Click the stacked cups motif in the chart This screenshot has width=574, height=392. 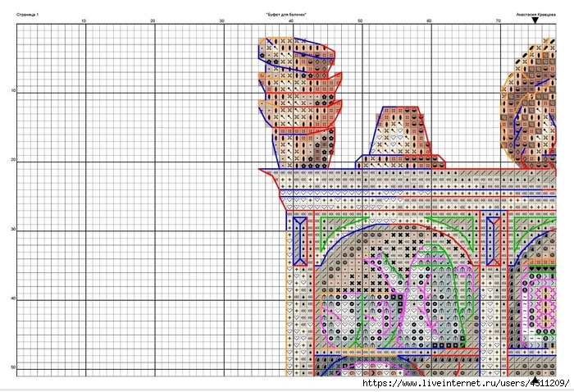tap(300, 103)
